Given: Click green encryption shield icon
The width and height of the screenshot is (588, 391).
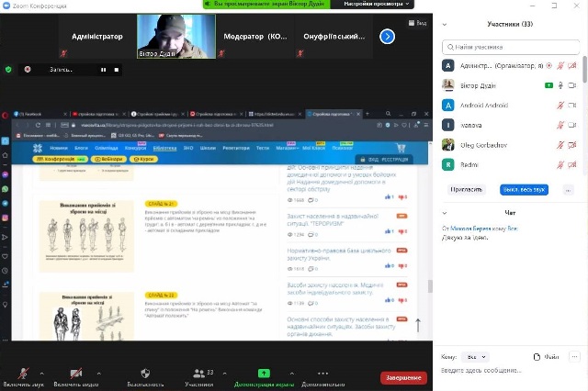Looking at the screenshot, I should tap(8, 70).
